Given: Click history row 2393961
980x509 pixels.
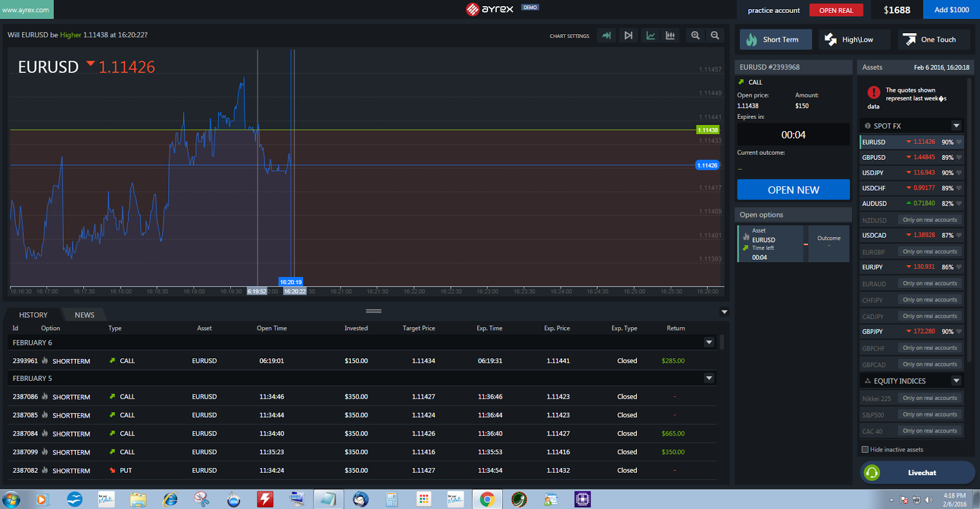Looking at the screenshot, I should point(361,361).
